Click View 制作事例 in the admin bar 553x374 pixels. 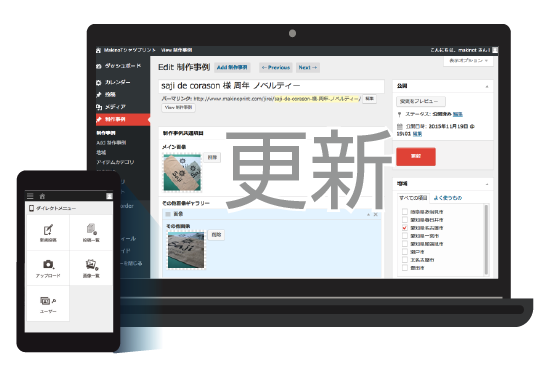click(x=176, y=50)
